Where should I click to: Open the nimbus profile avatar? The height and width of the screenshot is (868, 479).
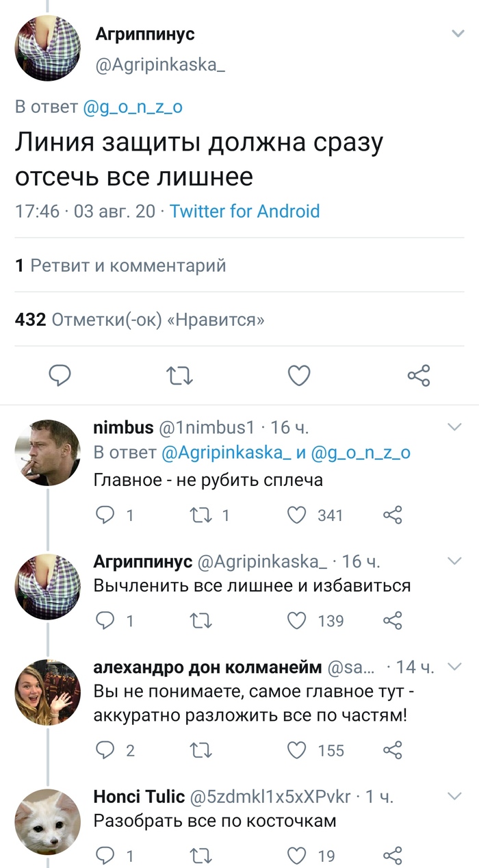48,452
